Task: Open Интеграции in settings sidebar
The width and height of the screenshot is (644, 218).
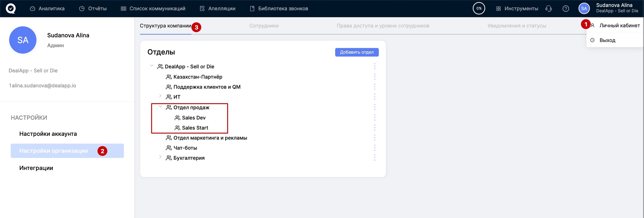Action: 36,168
